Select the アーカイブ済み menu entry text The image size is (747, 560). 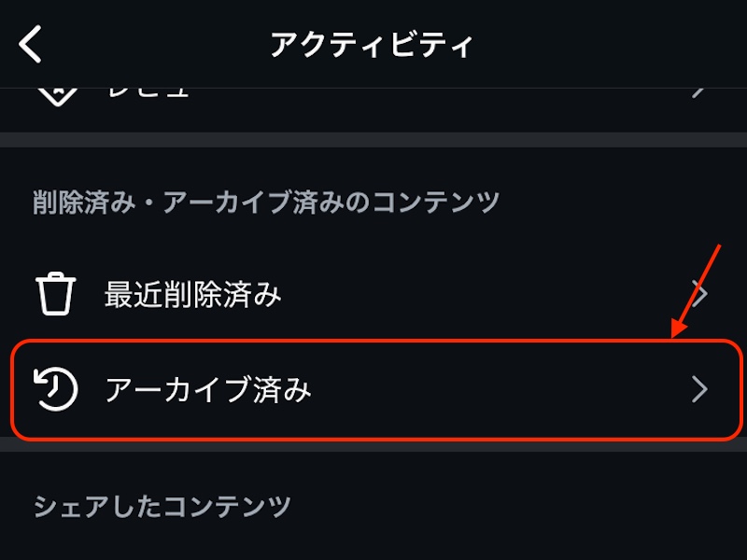(208, 389)
